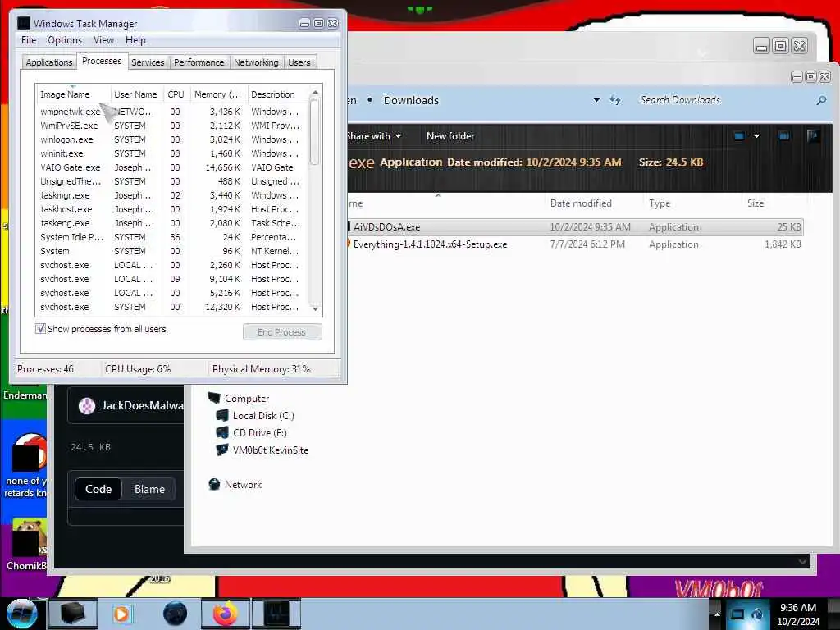The height and width of the screenshot is (630, 840).
Task: Open the Options menu in Task Manager
Action: pos(65,40)
